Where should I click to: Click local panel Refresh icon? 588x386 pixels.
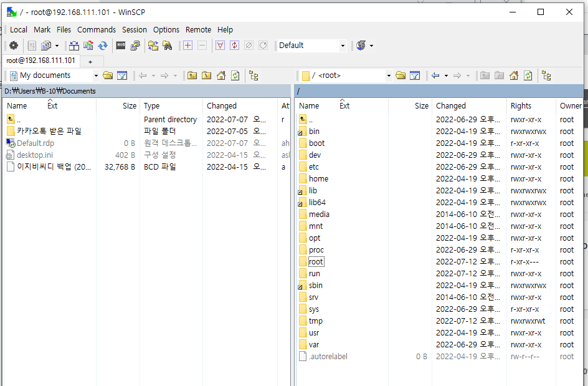pyautogui.click(x=235, y=75)
